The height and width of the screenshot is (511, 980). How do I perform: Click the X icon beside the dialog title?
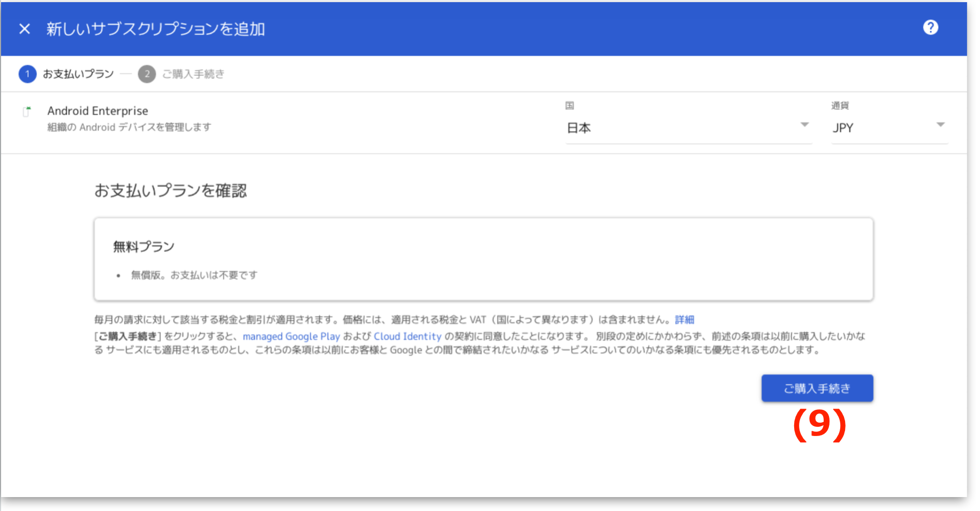tap(24, 29)
